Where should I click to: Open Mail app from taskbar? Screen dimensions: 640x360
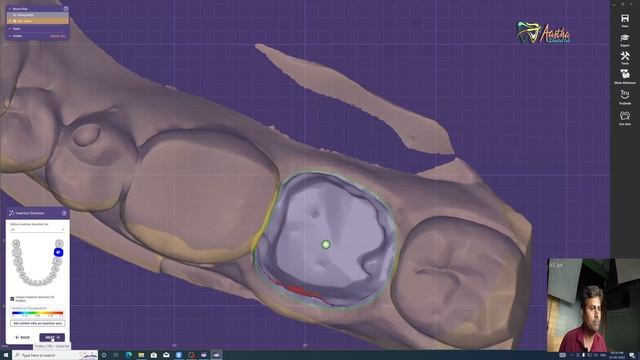166,355
